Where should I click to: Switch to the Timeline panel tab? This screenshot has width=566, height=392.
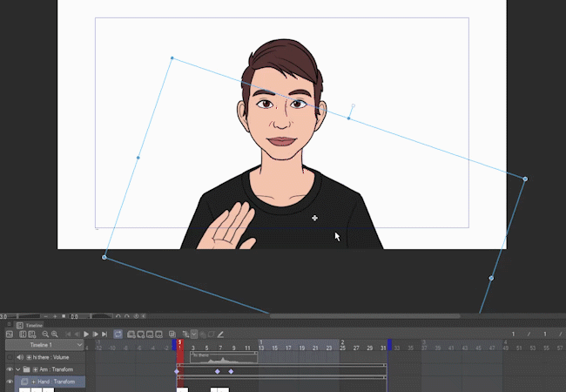tap(30, 325)
